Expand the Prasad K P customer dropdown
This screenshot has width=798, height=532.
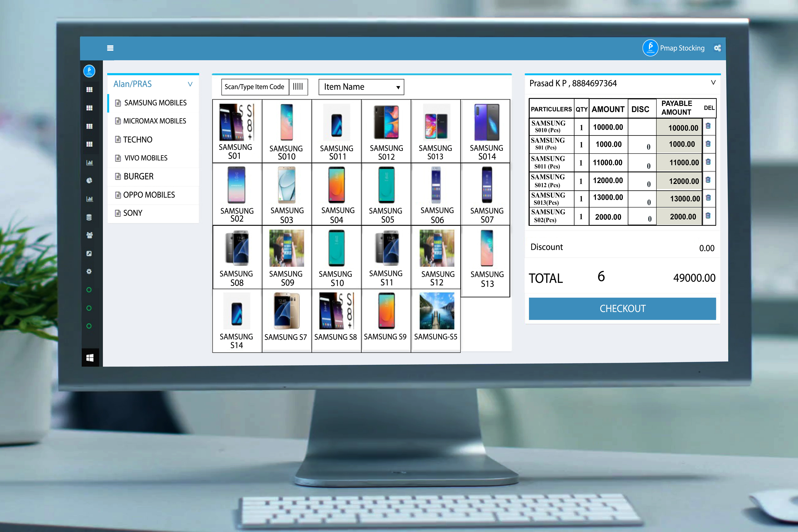pyautogui.click(x=713, y=82)
